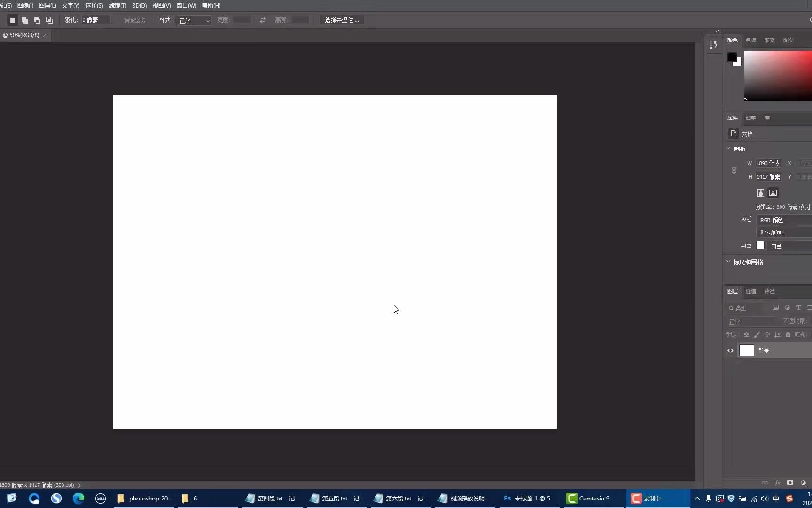Hide the 背景 layer
The width and height of the screenshot is (812, 508).
pyautogui.click(x=730, y=350)
